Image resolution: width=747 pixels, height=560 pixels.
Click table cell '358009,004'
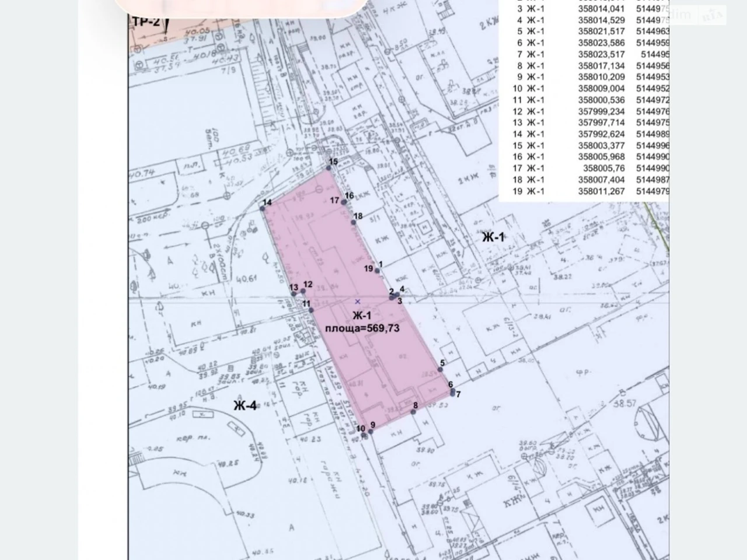(x=601, y=89)
